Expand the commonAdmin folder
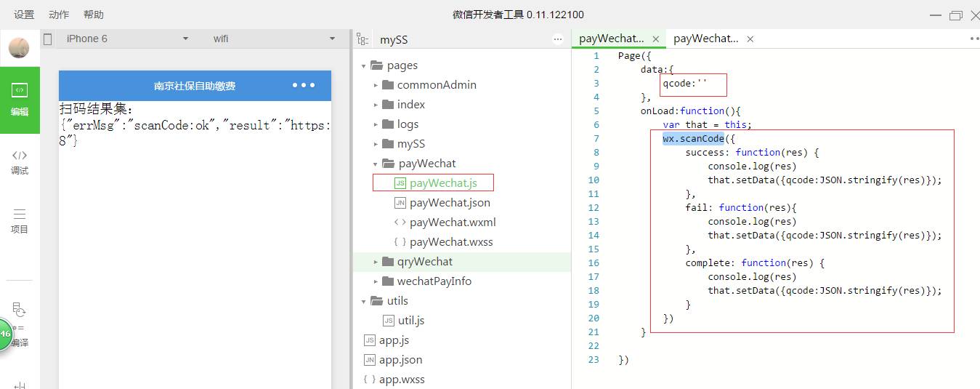This screenshot has width=980, height=389. tap(376, 85)
